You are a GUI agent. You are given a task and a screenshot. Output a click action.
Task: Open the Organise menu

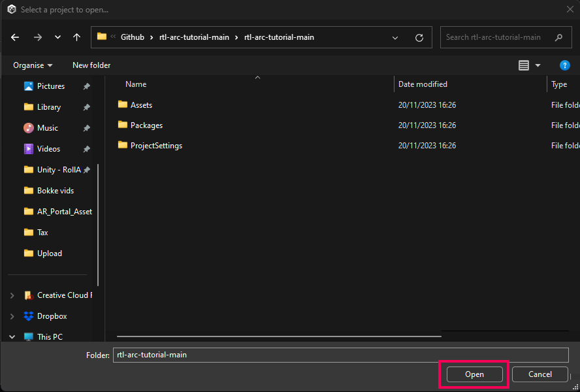(x=33, y=65)
